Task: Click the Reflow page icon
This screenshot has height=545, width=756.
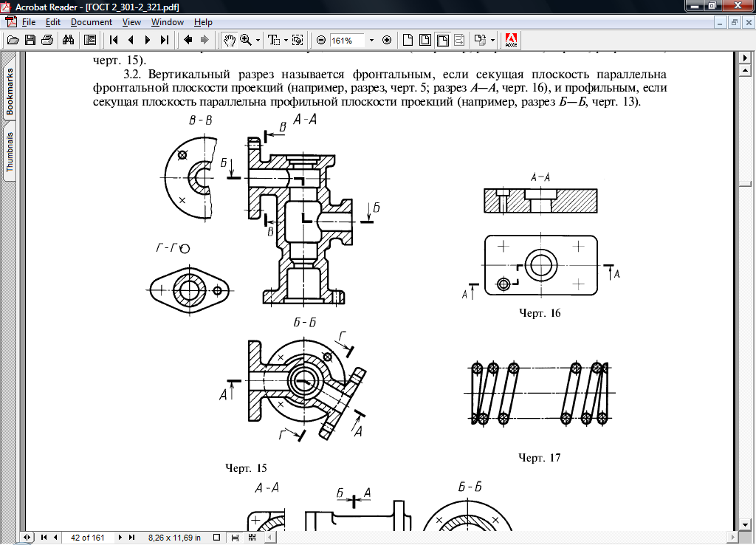Action: click(459, 40)
